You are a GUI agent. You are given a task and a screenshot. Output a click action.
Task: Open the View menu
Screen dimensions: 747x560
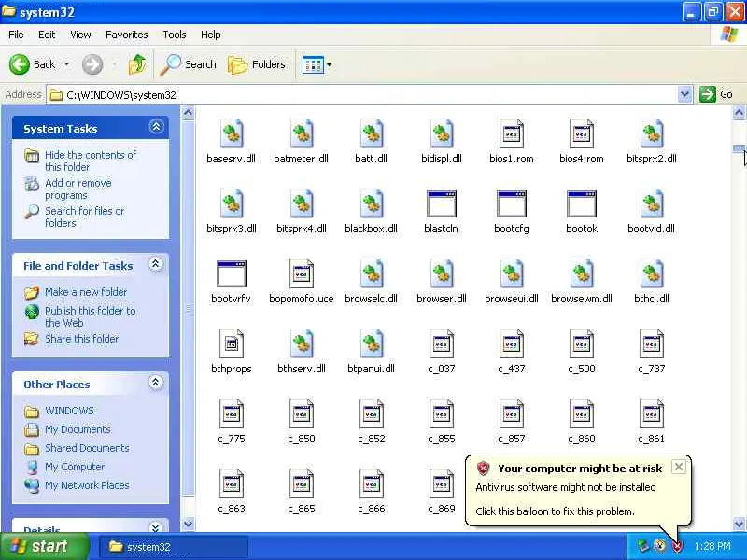(80, 35)
